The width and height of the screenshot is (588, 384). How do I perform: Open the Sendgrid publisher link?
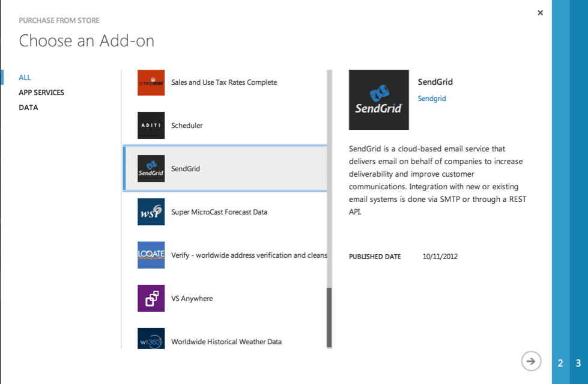(x=431, y=98)
